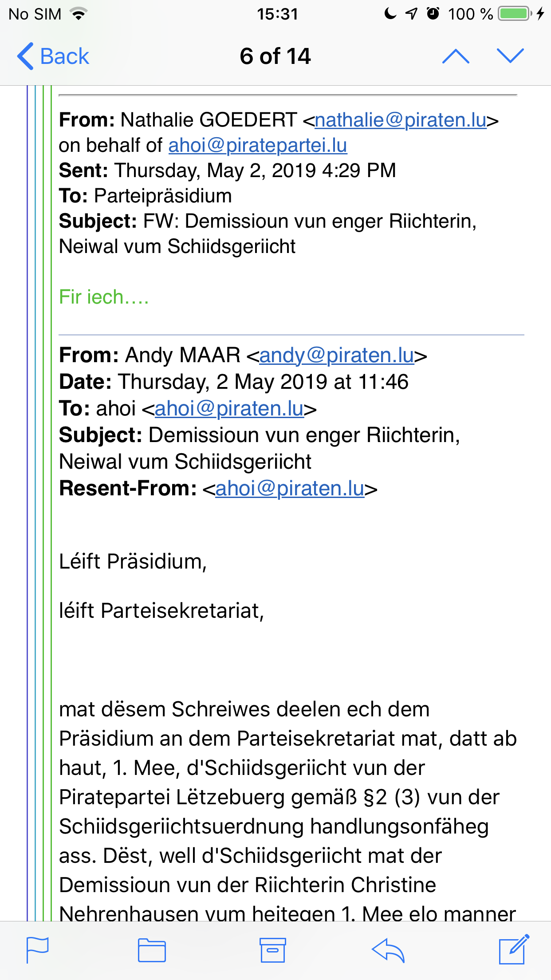Image resolution: width=551 pixels, height=980 pixels.
Task: Go to previous message with up arrow
Action: [456, 56]
